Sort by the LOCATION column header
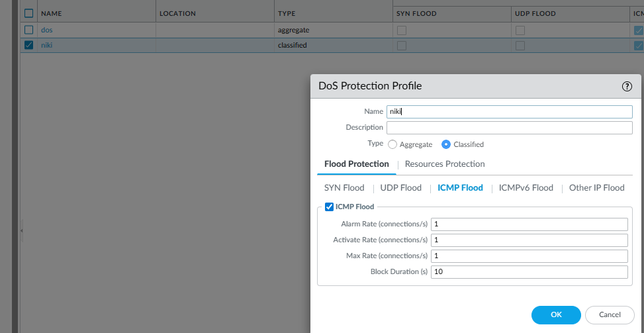Image resolution: width=644 pixels, height=333 pixels. [215, 13]
